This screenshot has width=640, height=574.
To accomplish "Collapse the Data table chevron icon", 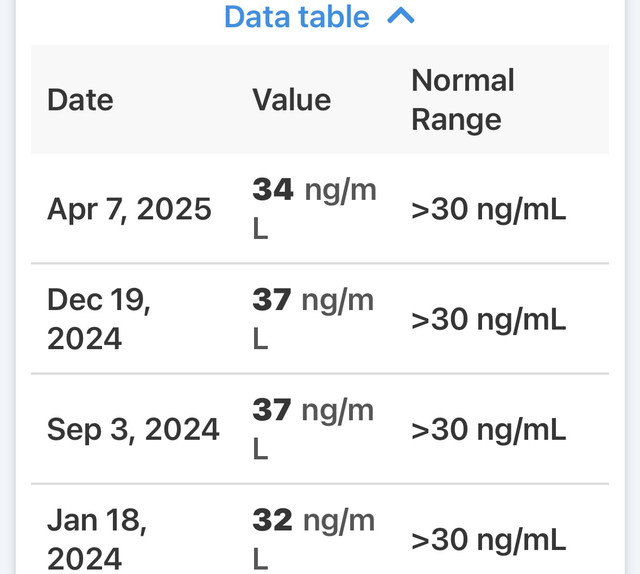I will pos(401,16).
